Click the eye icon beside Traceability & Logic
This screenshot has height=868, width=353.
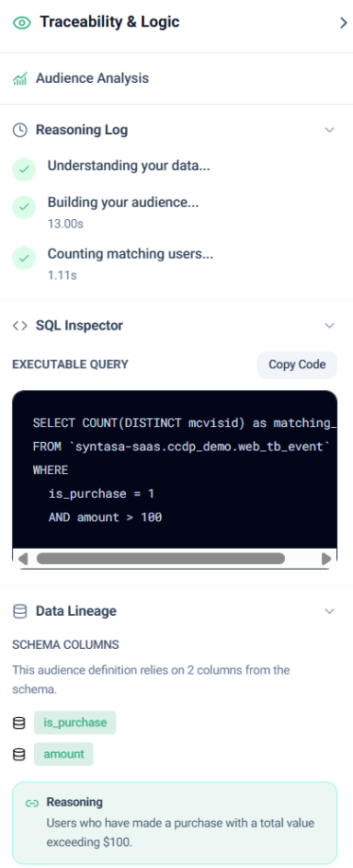[x=22, y=23]
